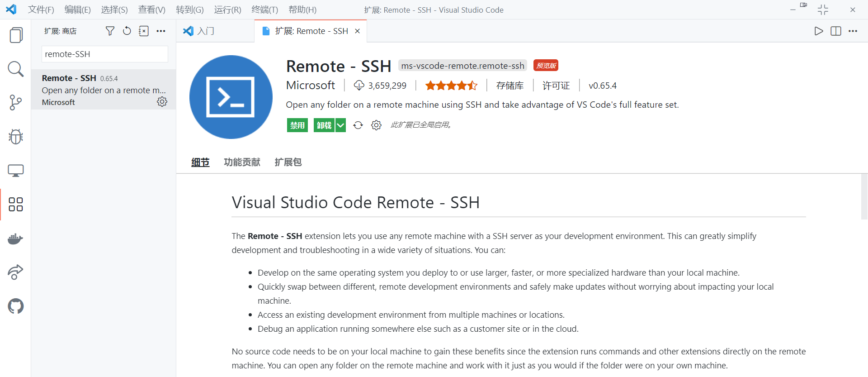
Task: Click the gear icon on Remote - SSH list item
Action: (x=162, y=102)
